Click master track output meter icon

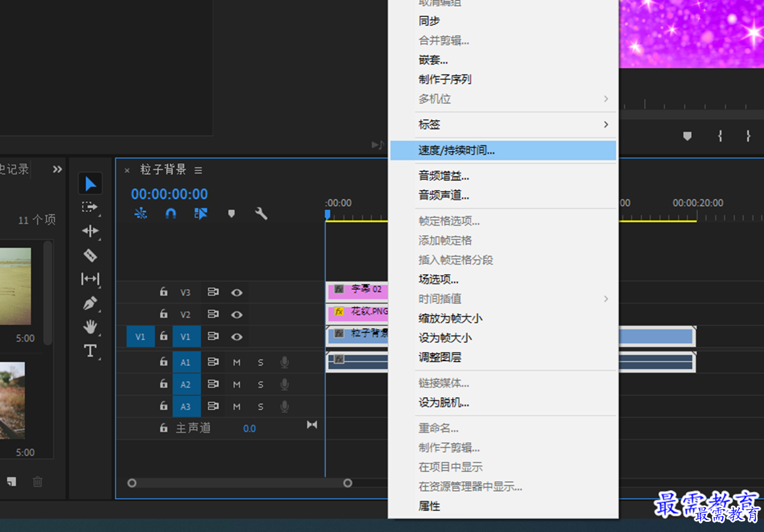[312, 424]
